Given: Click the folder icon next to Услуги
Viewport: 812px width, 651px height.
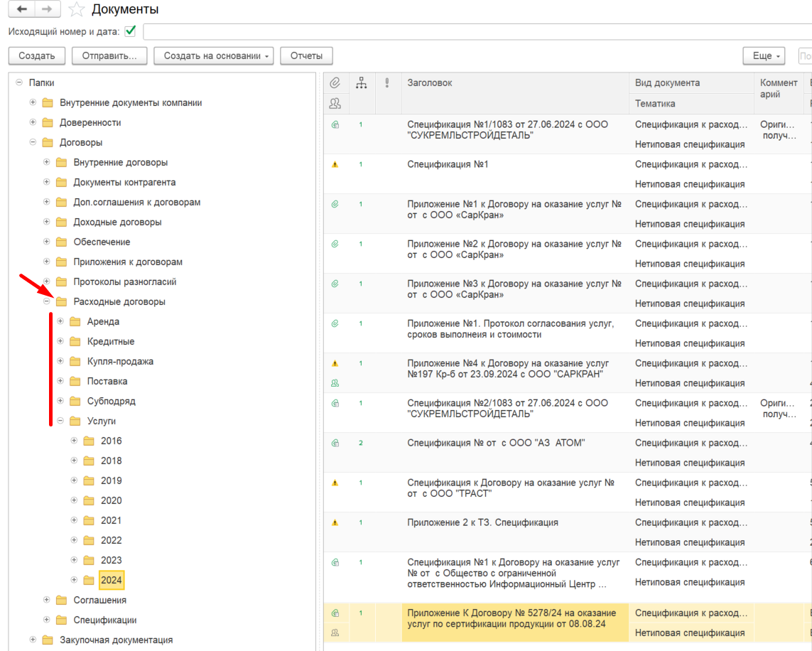Looking at the screenshot, I should [75, 421].
